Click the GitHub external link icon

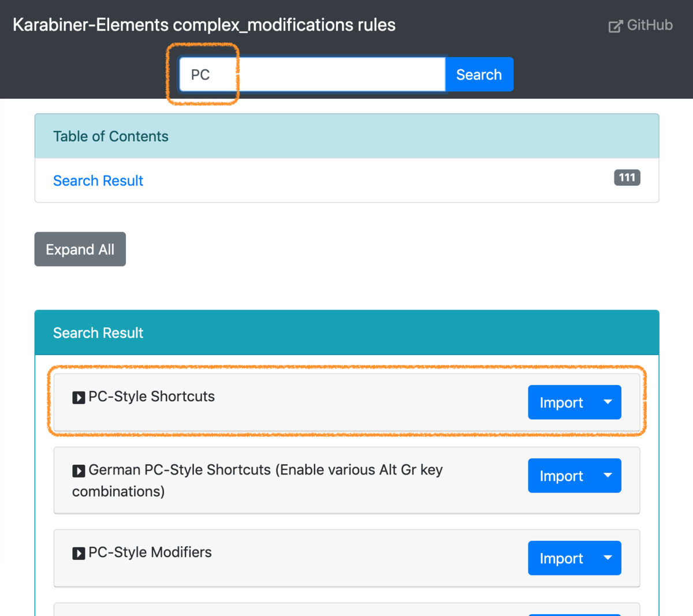(616, 26)
